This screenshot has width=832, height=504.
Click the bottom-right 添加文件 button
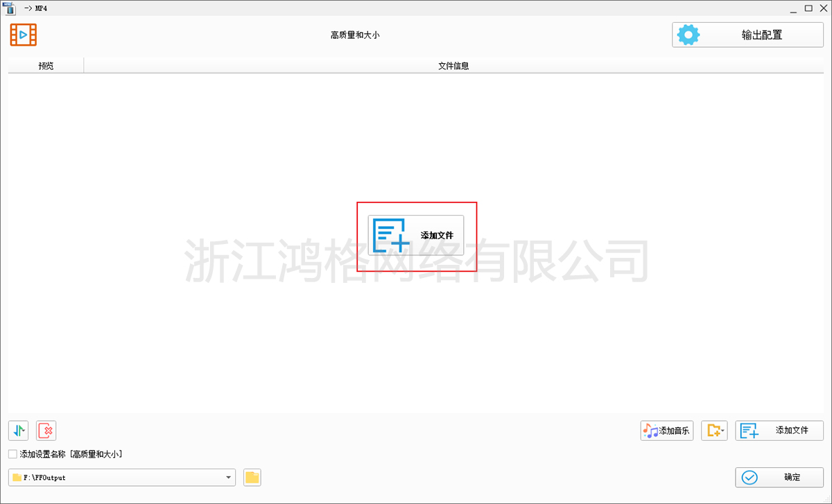pos(779,431)
